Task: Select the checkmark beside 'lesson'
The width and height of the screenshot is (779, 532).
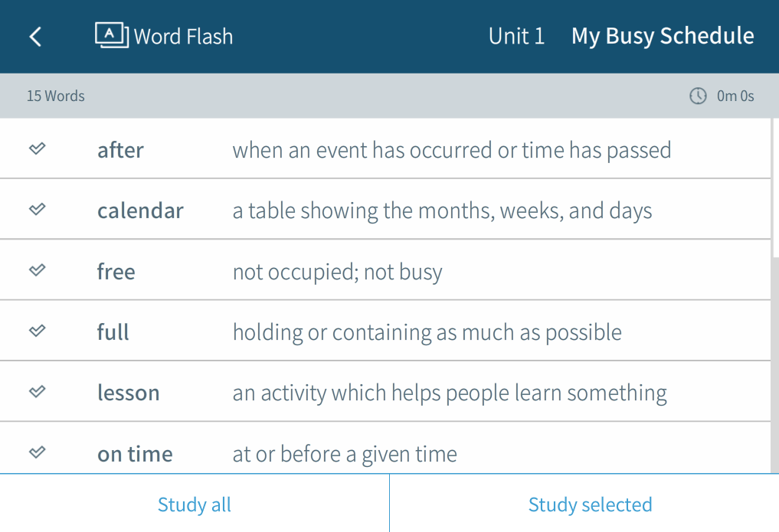Action: coord(37,391)
